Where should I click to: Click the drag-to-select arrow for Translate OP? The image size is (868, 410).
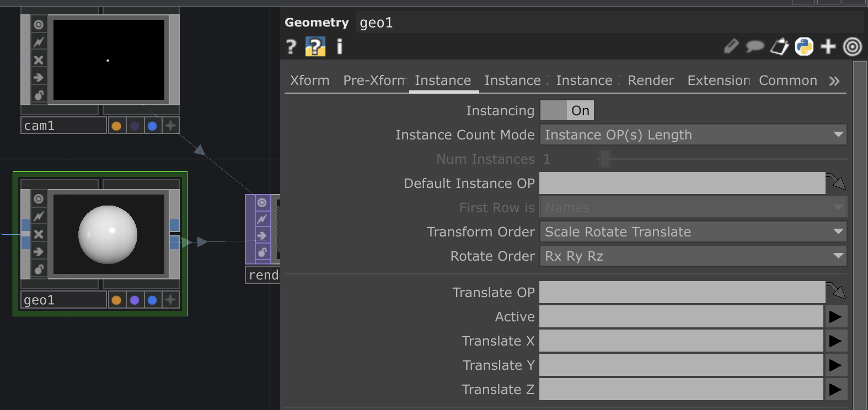pyautogui.click(x=836, y=291)
